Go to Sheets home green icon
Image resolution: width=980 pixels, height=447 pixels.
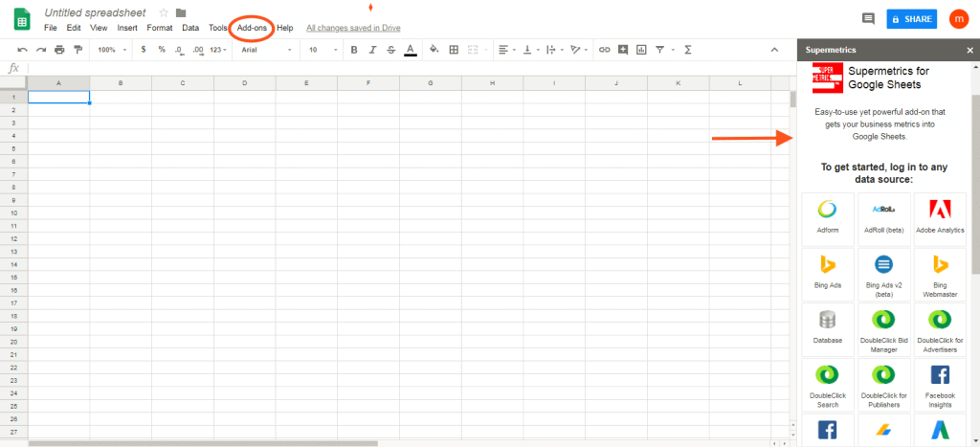(23, 19)
